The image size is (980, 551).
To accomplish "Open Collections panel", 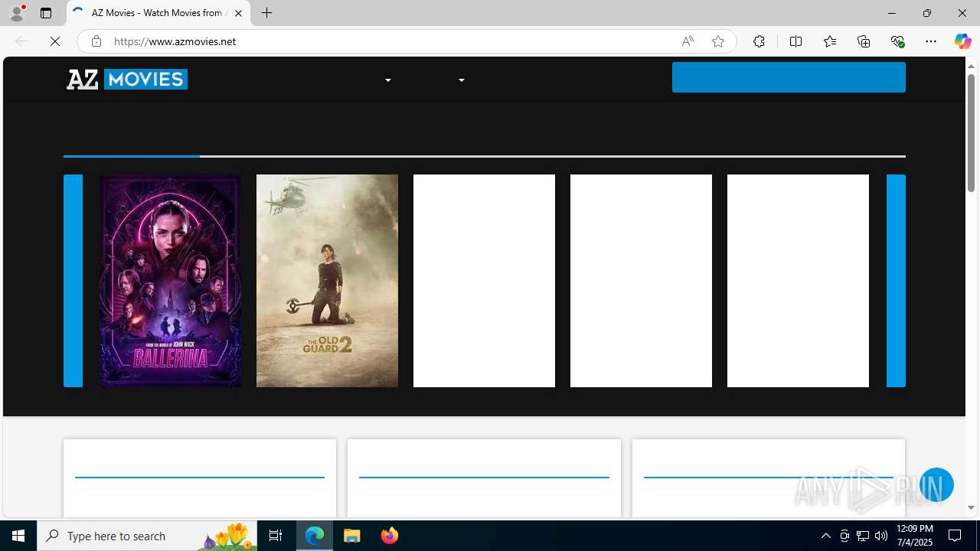I will coord(864,41).
